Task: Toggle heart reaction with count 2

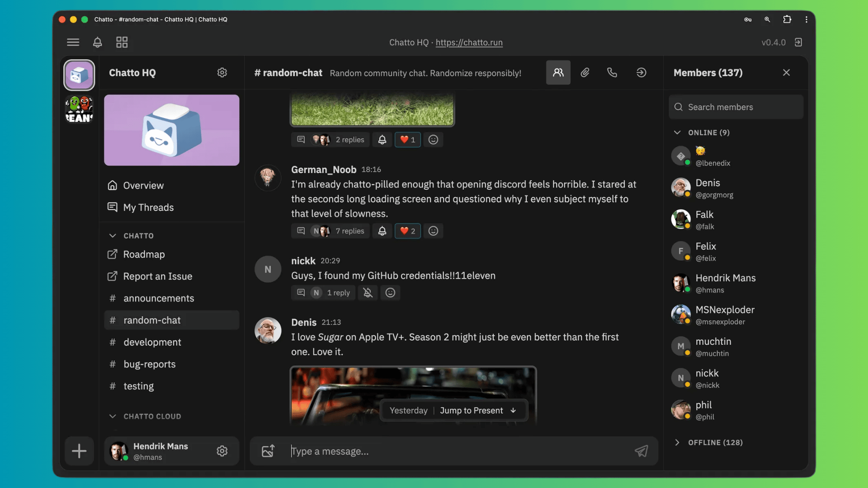Action: 407,231
